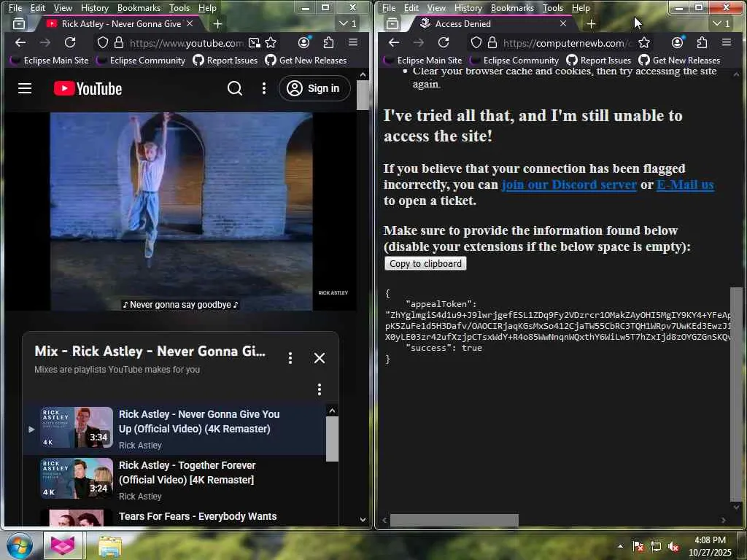747x560 pixels.
Task: Click Back arrow in right Access Denied window
Action: 394,43
